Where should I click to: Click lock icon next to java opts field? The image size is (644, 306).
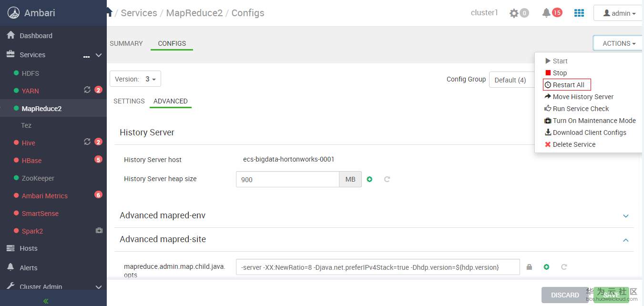pyautogui.click(x=529, y=267)
